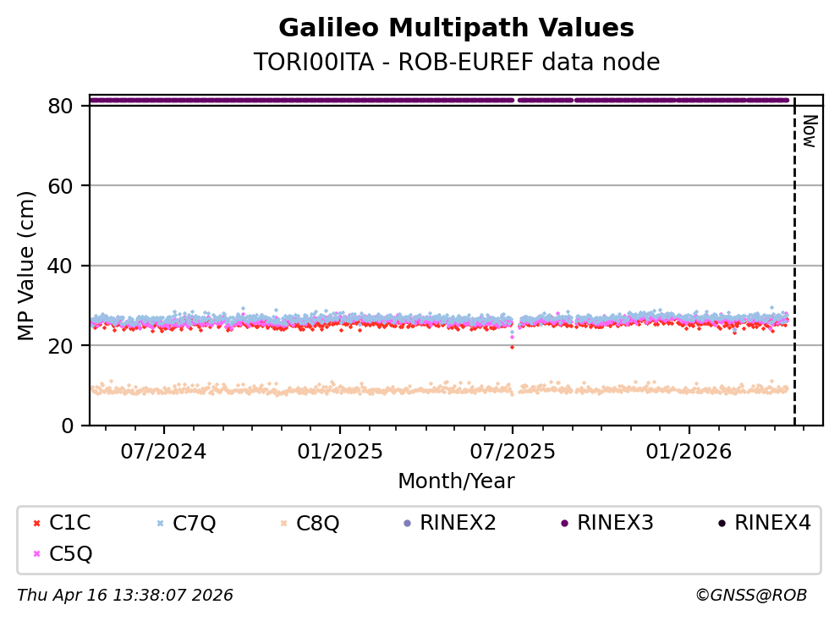Click the 07/2024 x-axis tick label

[x=163, y=451]
